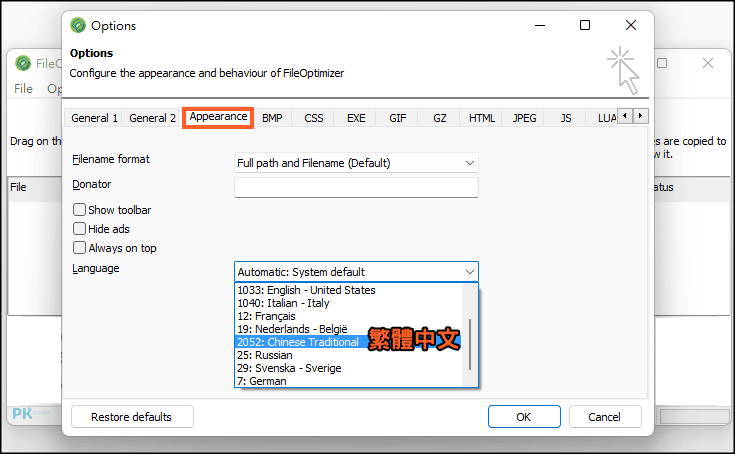The width and height of the screenshot is (735, 454).
Task: Dismiss the dialog with Cancel
Action: (x=605, y=417)
